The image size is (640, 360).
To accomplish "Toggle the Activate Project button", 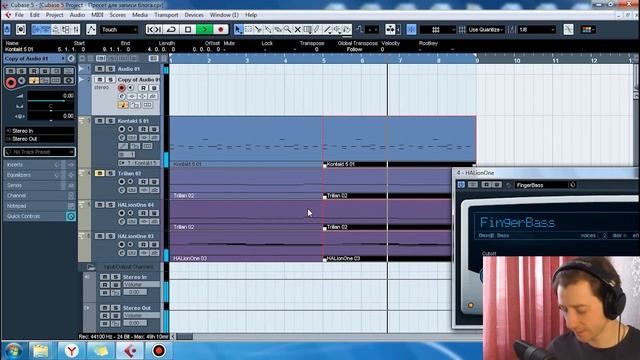I will coord(7,29).
